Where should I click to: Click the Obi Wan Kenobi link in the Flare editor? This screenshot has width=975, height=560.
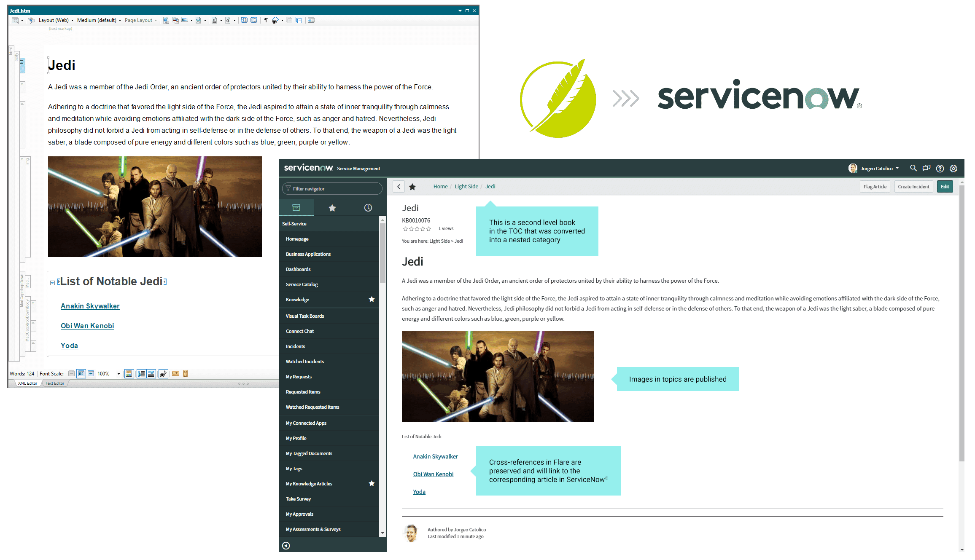coord(87,326)
